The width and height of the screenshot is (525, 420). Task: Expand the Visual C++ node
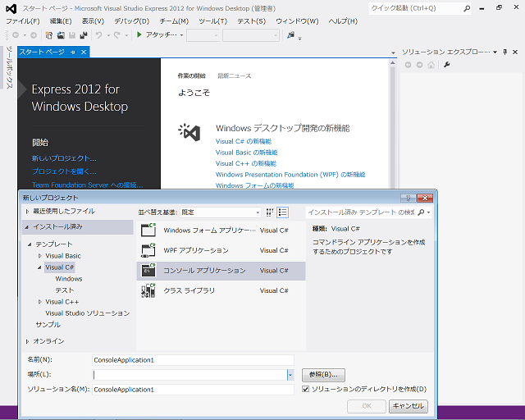point(40,302)
